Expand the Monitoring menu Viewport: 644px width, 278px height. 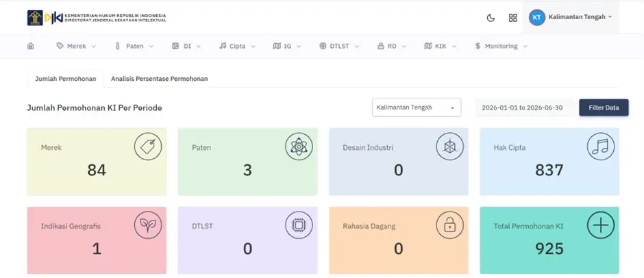pos(501,46)
